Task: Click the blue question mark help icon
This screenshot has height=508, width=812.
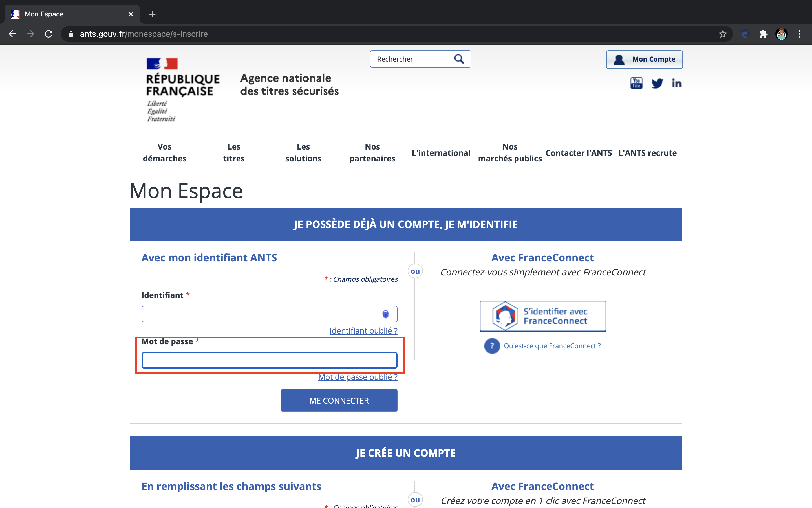Action: click(x=492, y=346)
